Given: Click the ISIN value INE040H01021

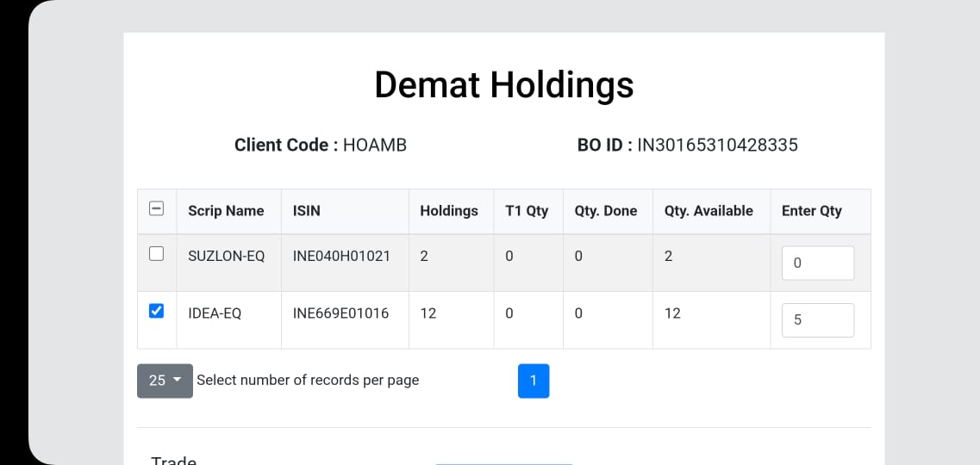Looking at the screenshot, I should [341, 256].
